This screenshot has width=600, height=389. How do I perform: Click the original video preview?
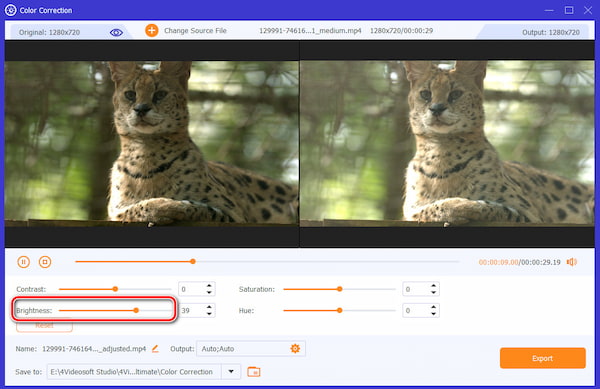[x=152, y=143]
